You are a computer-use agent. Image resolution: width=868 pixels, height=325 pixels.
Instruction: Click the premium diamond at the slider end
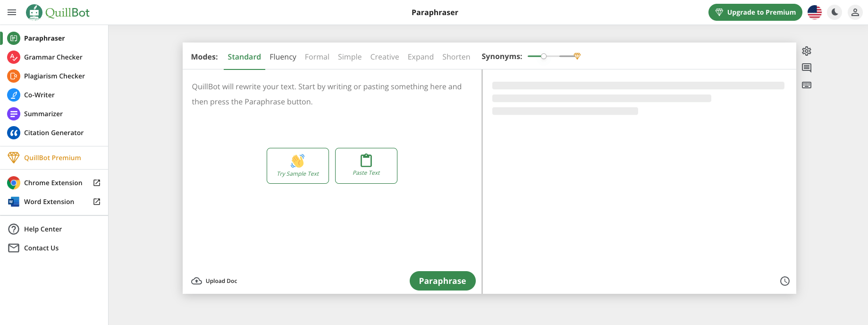577,56
